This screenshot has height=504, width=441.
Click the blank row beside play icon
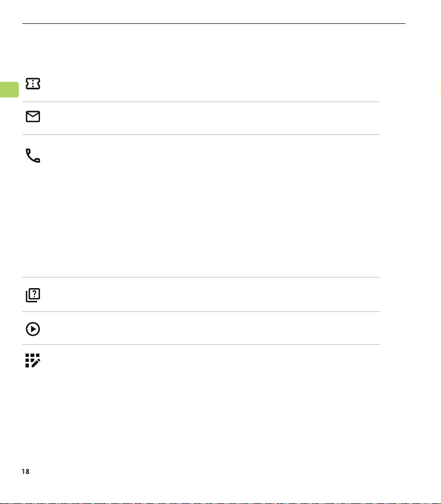pyautogui.click(x=210, y=328)
